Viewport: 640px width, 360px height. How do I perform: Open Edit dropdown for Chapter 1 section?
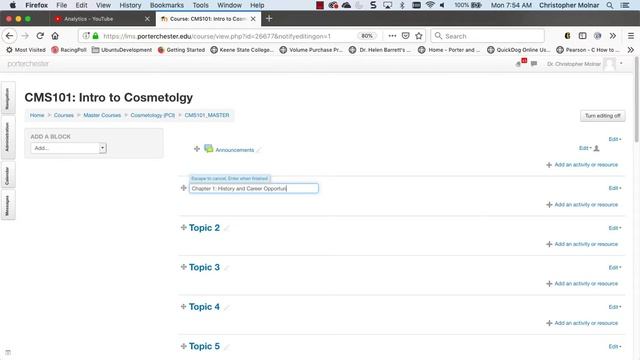point(615,188)
